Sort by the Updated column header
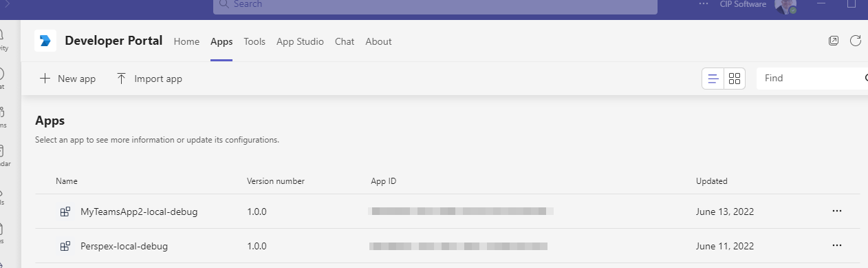Viewport: 868px width, 268px height. coord(712,181)
